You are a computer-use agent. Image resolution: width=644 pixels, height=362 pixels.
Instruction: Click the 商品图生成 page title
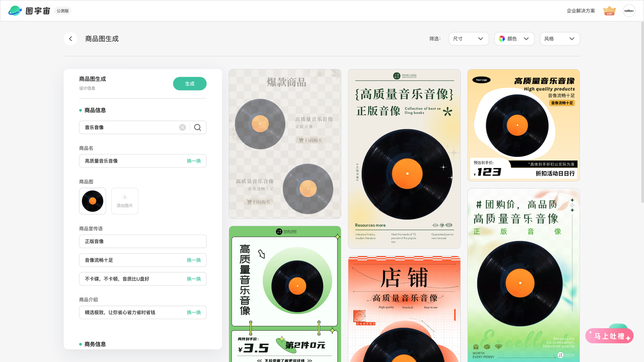click(102, 39)
